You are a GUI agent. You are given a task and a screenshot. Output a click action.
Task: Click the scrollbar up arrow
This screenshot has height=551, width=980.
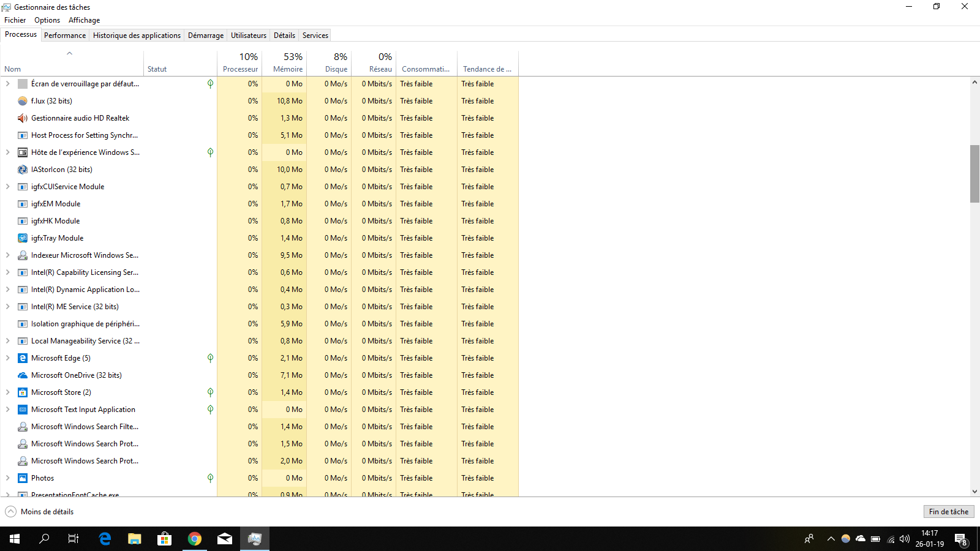pyautogui.click(x=974, y=82)
